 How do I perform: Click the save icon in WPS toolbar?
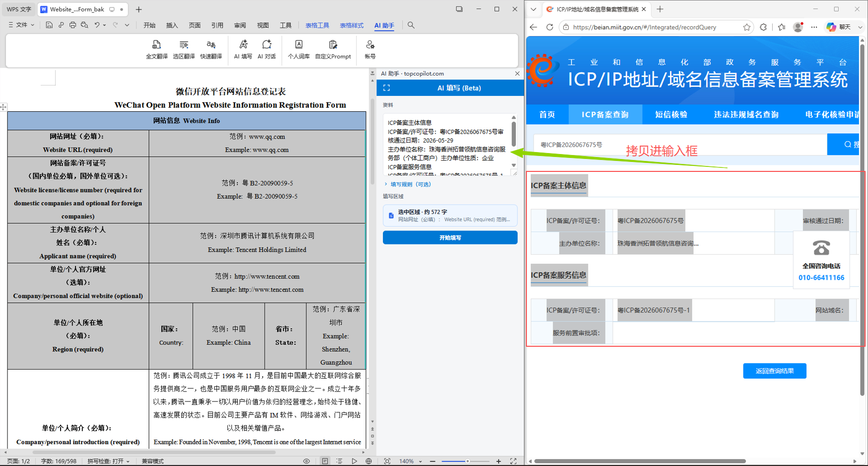pyautogui.click(x=49, y=25)
